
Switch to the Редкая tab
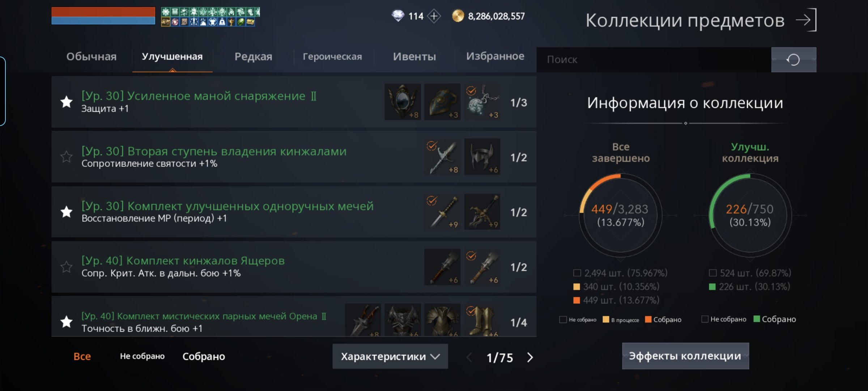[253, 56]
